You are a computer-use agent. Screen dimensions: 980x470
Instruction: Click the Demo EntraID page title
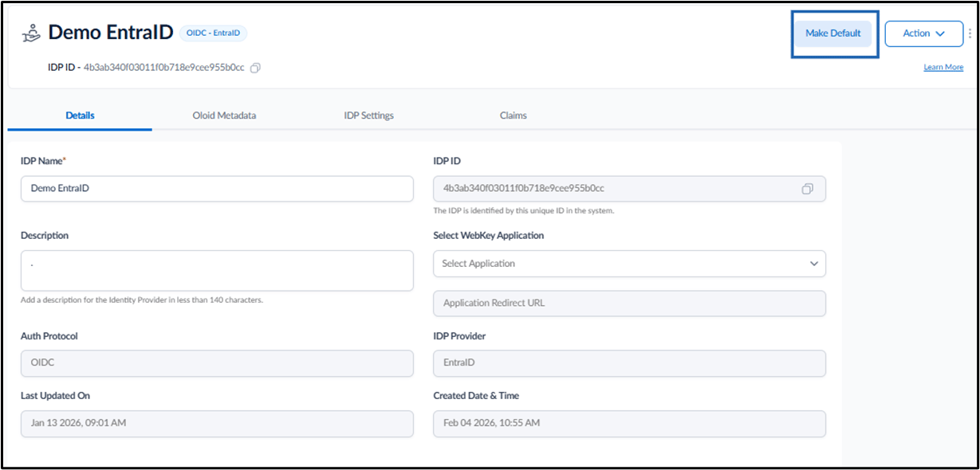(x=111, y=33)
